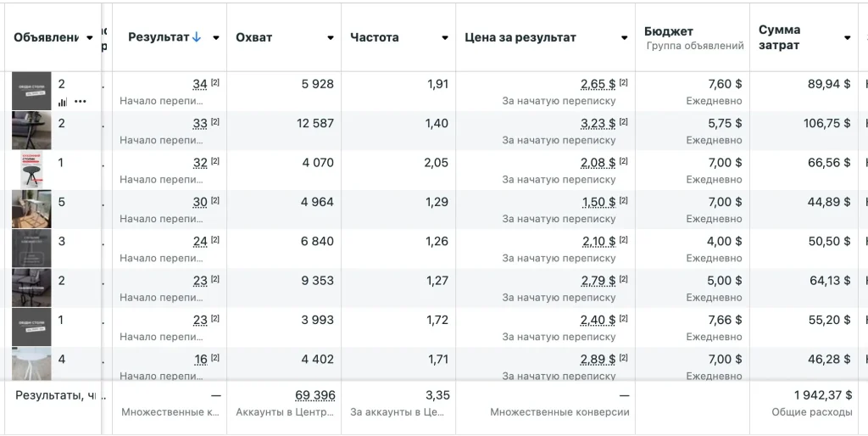This screenshot has height=436, width=868.
Task: Click three-dots menu on first ad row
Action: [x=81, y=102]
